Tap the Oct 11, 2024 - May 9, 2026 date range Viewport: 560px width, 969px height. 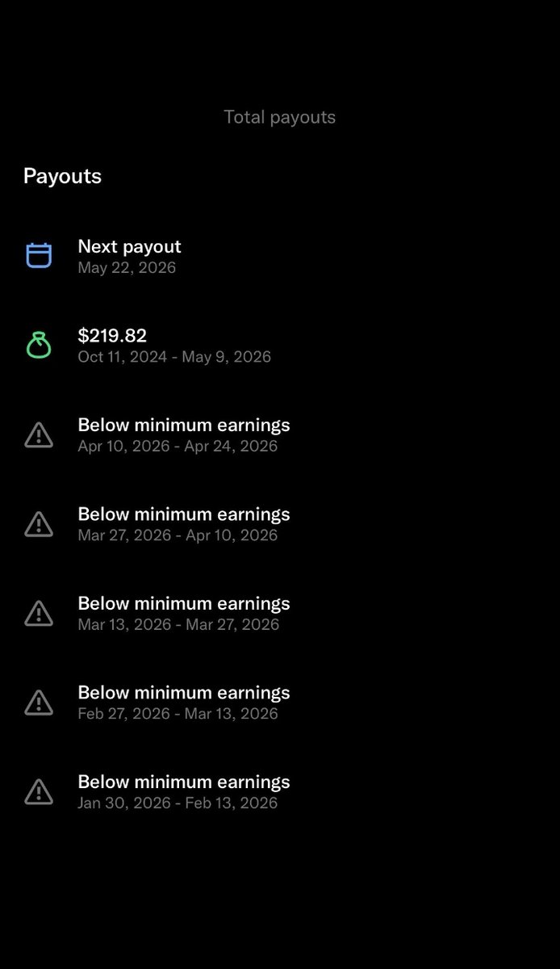click(x=174, y=357)
